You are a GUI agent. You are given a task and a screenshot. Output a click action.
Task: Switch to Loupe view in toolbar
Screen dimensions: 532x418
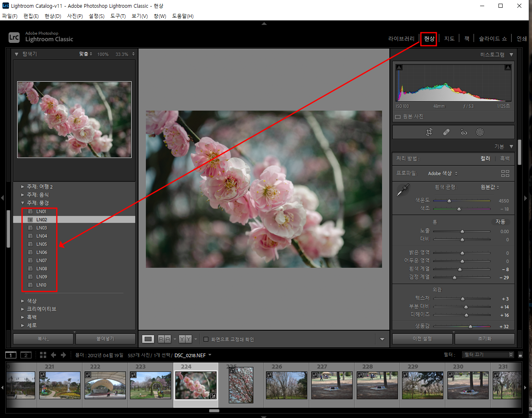tap(148, 339)
